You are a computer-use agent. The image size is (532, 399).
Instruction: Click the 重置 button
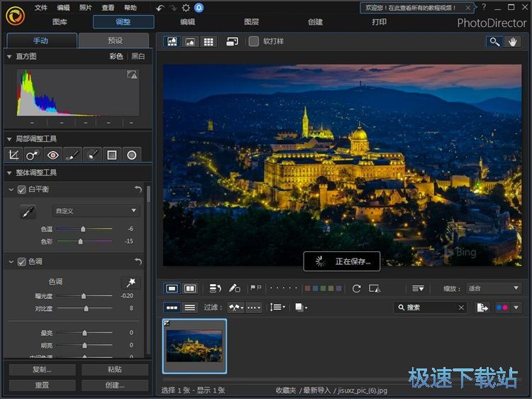(x=42, y=385)
